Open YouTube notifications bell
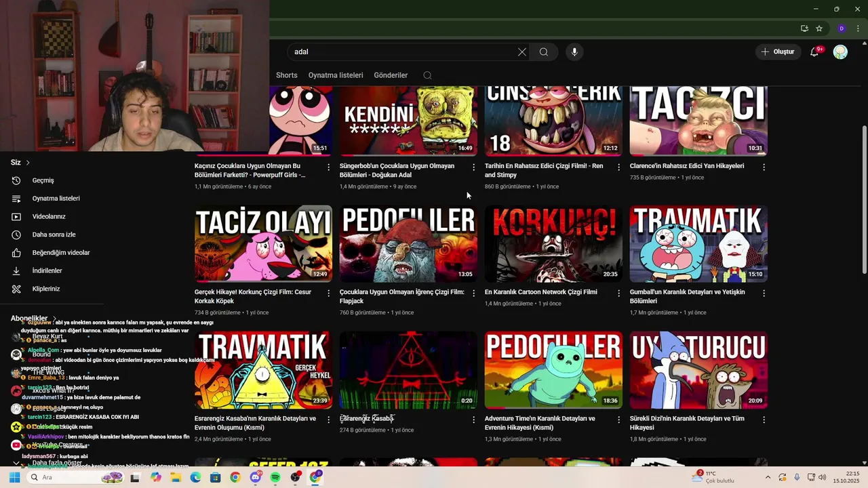This screenshot has height=488, width=868. point(815,52)
